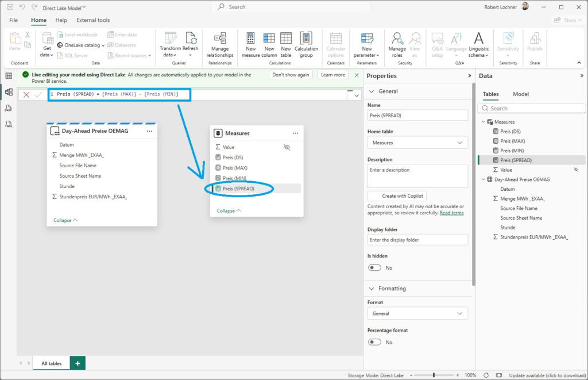Switch to the Model tab in Data pane

pyautogui.click(x=521, y=94)
